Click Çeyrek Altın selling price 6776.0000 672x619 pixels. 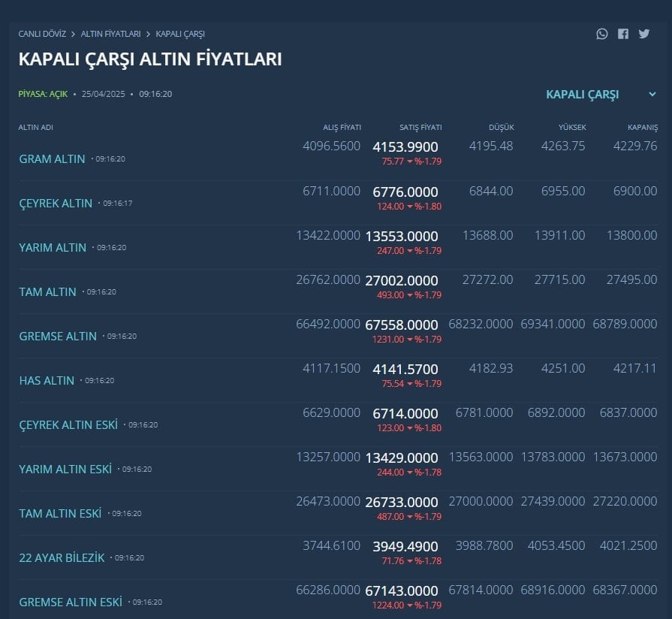[x=405, y=192]
